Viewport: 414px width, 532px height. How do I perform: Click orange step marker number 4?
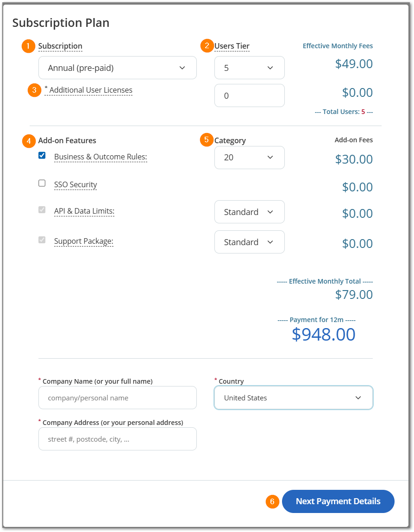tap(29, 140)
